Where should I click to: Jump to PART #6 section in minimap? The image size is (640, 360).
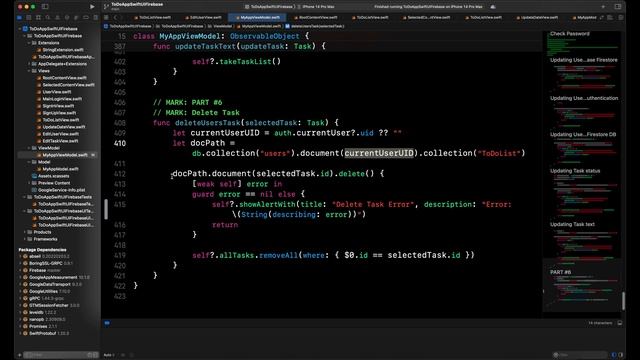pyautogui.click(x=560, y=272)
